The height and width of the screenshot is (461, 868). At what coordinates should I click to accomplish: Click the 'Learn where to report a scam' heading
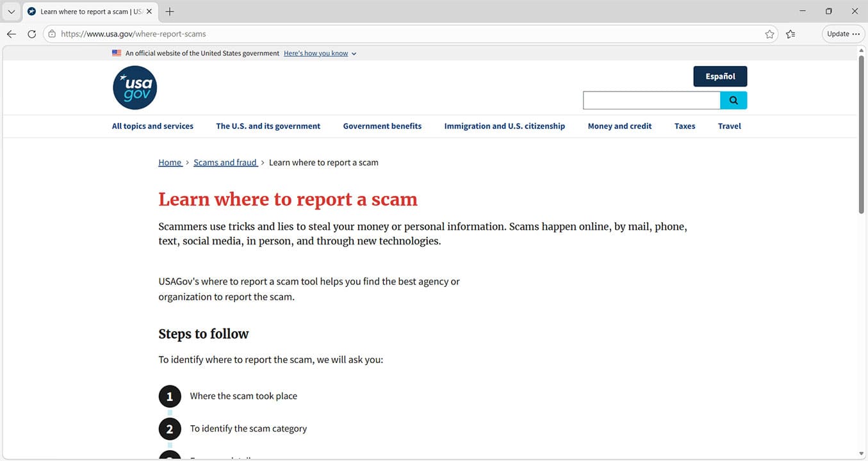[288, 199]
